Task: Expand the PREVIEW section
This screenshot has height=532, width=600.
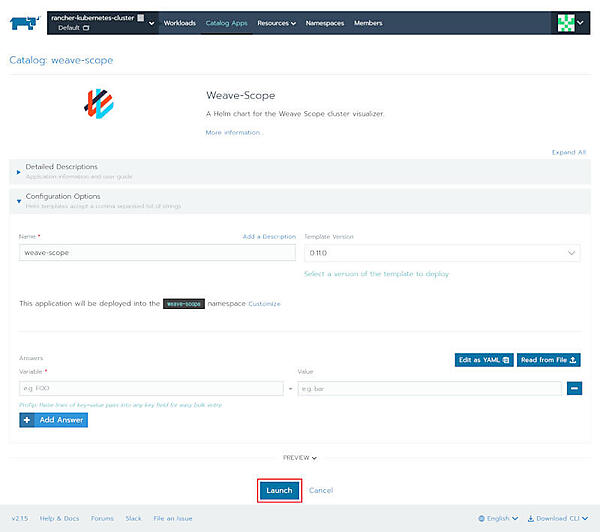Action: point(300,457)
